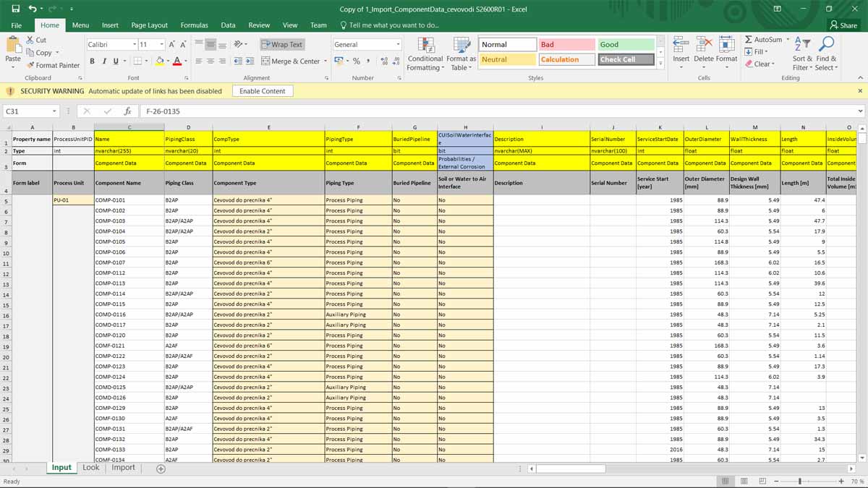Align text right
The width and height of the screenshot is (868, 488).
(223, 61)
